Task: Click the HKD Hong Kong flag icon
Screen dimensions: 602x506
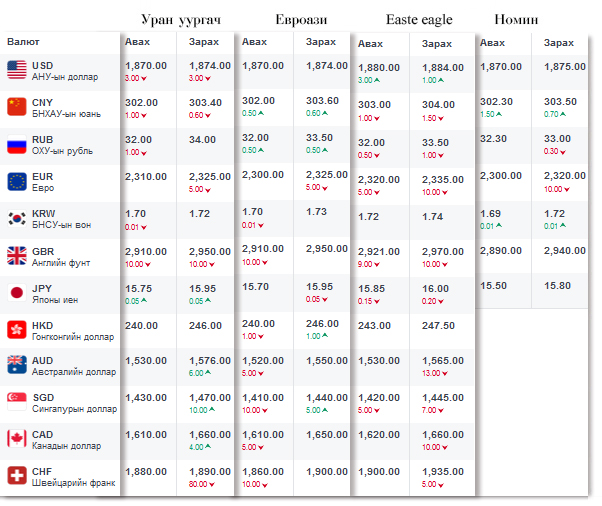Action: (17, 329)
